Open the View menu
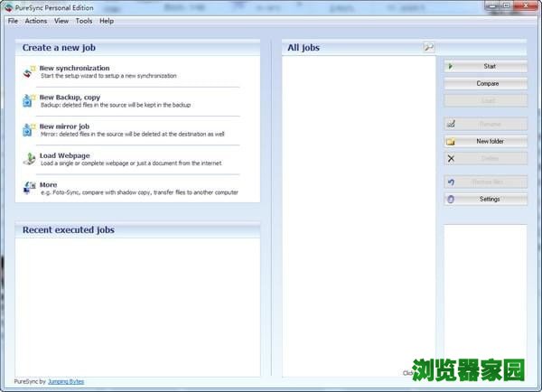 (x=61, y=21)
